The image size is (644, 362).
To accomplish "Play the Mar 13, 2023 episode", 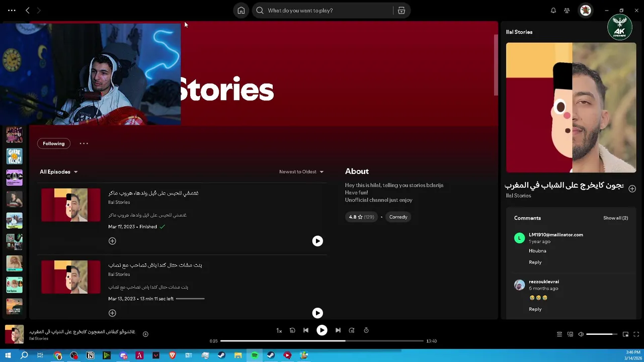I will pos(317,313).
